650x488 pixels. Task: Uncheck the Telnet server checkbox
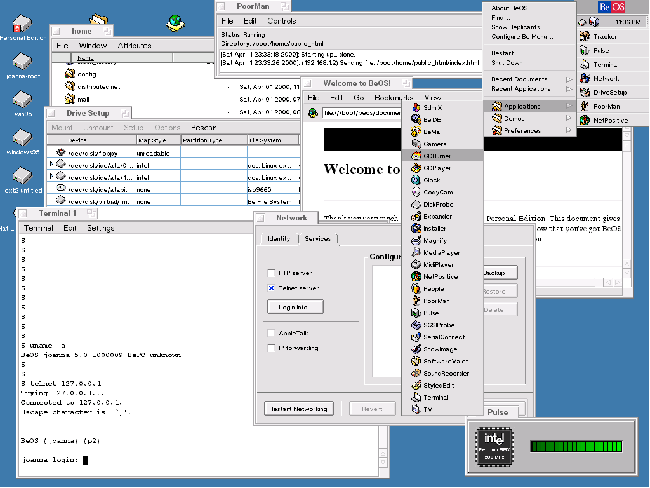pyautogui.click(x=271, y=288)
